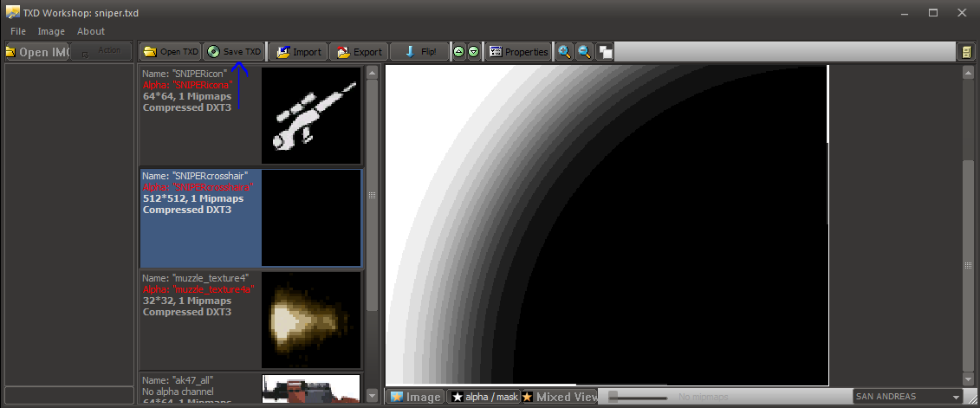This screenshot has height=408, width=980.
Task: Move texture down with green down arrow
Action: [474, 52]
